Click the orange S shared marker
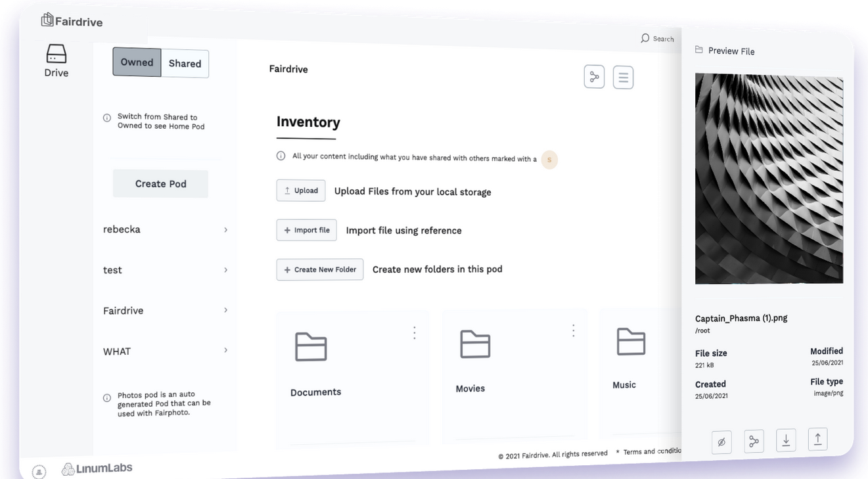Viewport: 868px width, 479px height. click(x=549, y=160)
